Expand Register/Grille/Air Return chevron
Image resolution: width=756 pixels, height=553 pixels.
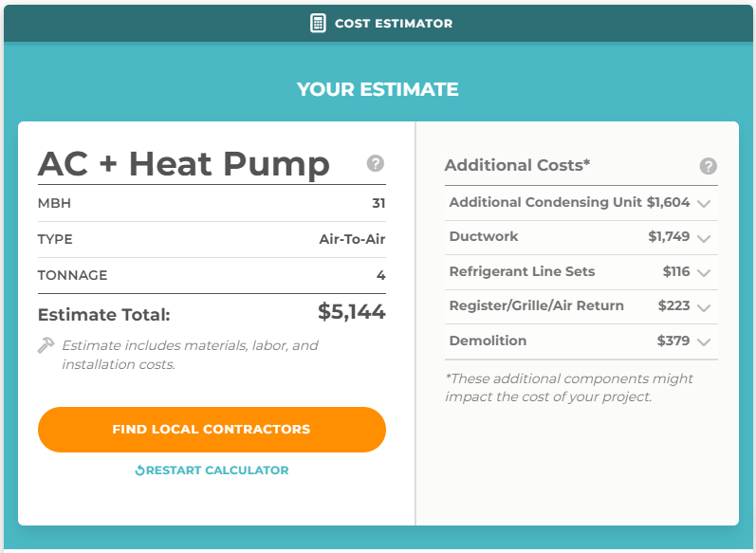pyautogui.click(x=704, y=307)
